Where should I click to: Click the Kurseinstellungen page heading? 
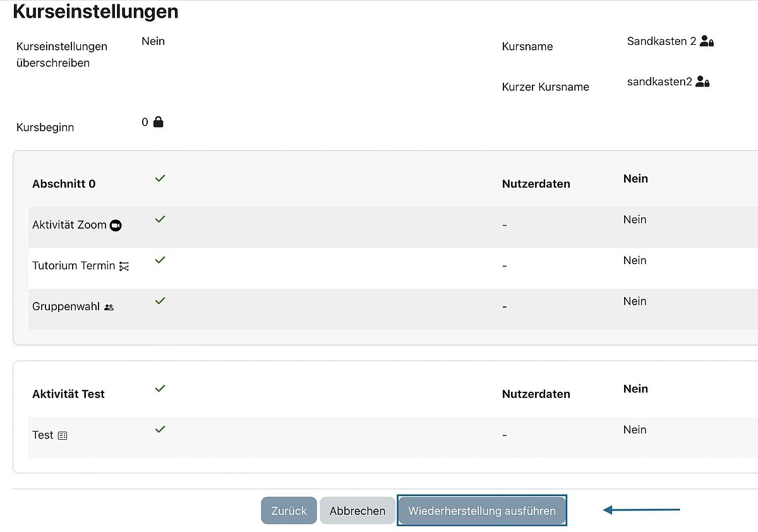(x=95, y=11)
